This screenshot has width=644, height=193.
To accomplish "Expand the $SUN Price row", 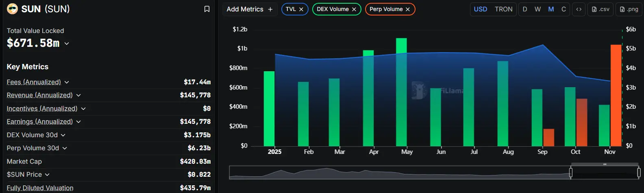I will pos(47,175).
